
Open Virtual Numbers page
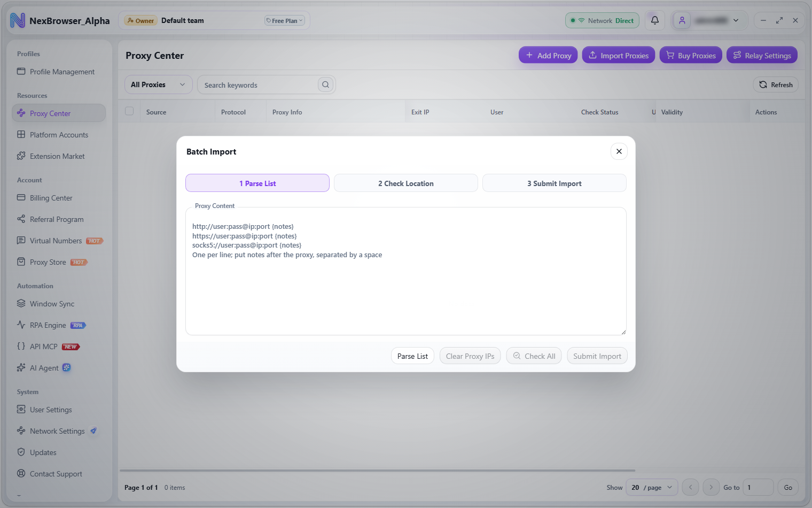59,241
